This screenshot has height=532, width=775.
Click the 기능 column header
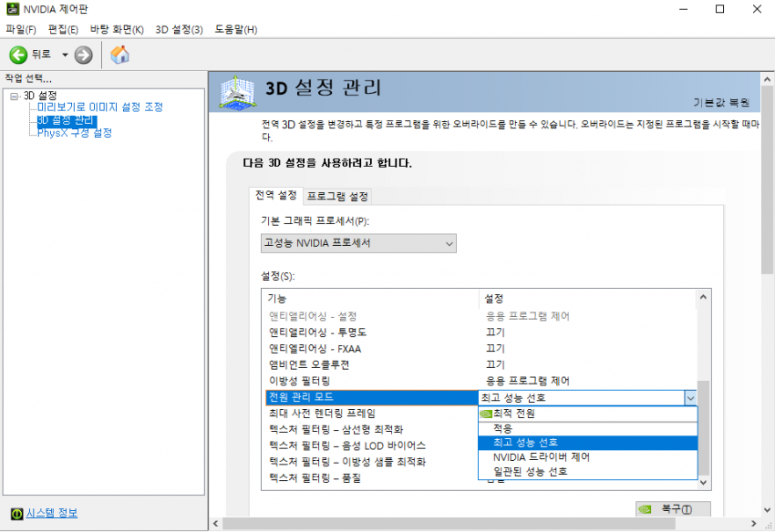click(370, 299)
